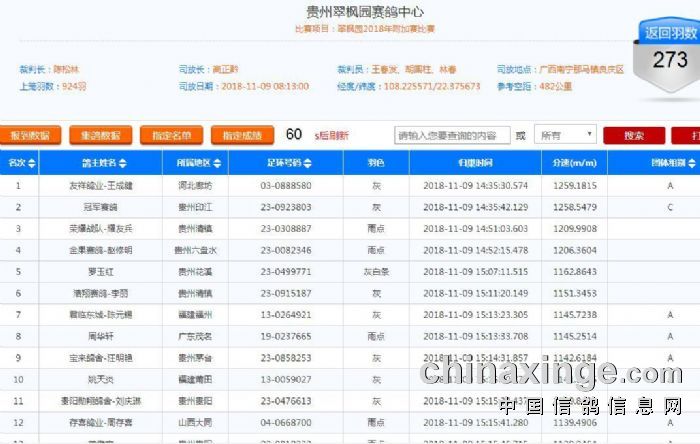This screenshot has width=700, height=444.
Task: Click the partially visible red button beside 搜索
Action: [690, 135]
